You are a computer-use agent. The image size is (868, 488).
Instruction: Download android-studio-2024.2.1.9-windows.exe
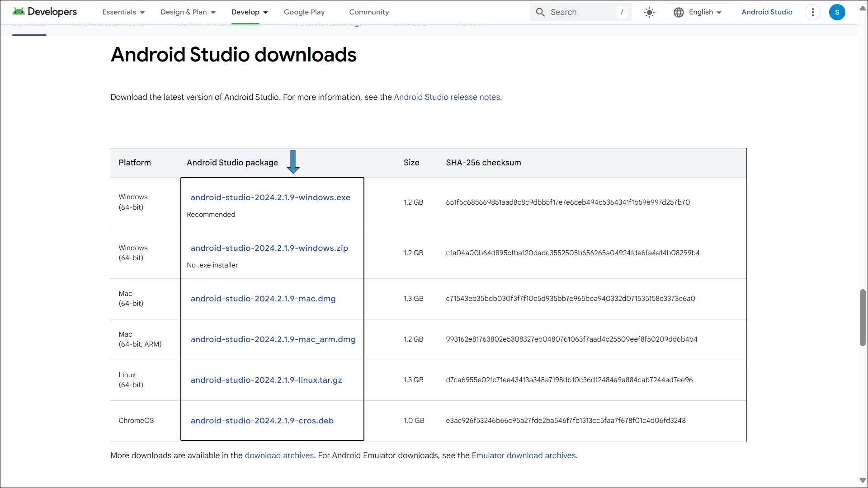pos(270,197)
